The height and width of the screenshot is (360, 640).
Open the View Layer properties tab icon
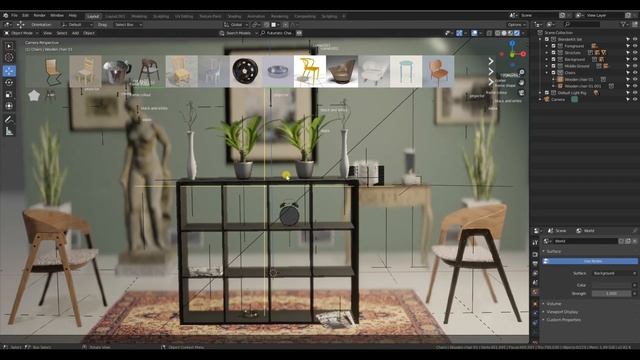point(535,273)
